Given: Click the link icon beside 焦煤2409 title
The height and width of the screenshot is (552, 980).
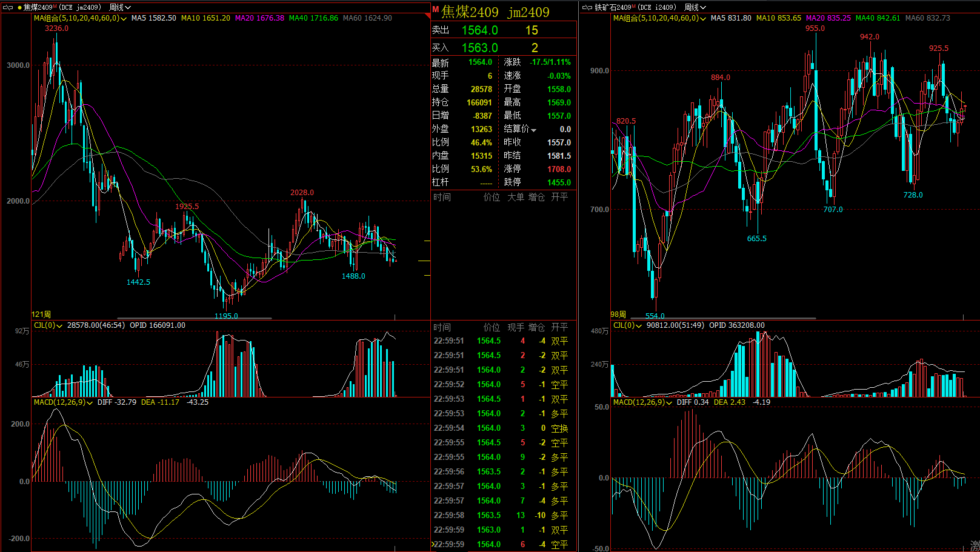Looking at the screenshot, I should point(8,7).
